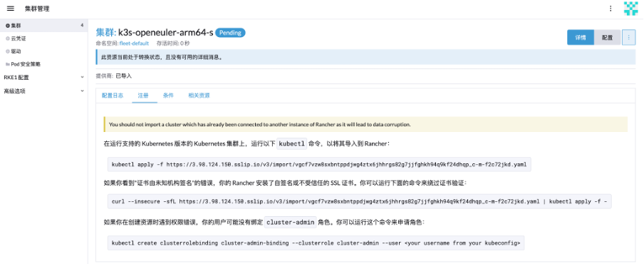644x264 pixels.
Task: Expand the RKE1 配置 section
Action: tap(44, 77)
